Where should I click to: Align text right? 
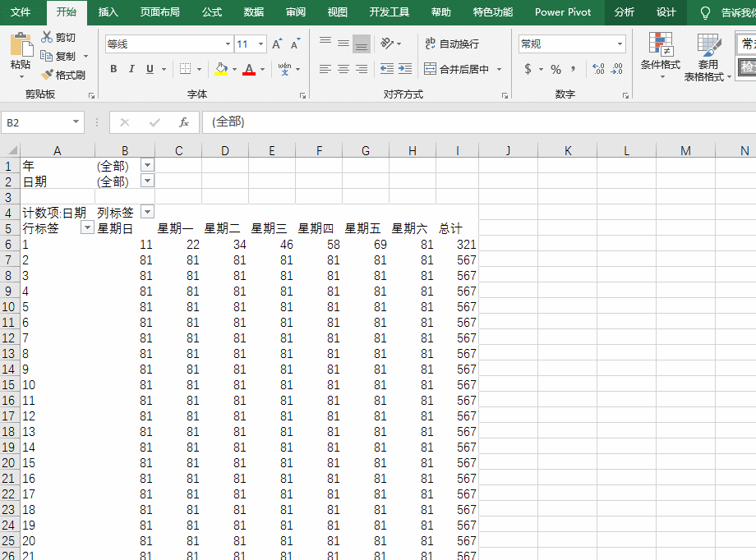362,69
